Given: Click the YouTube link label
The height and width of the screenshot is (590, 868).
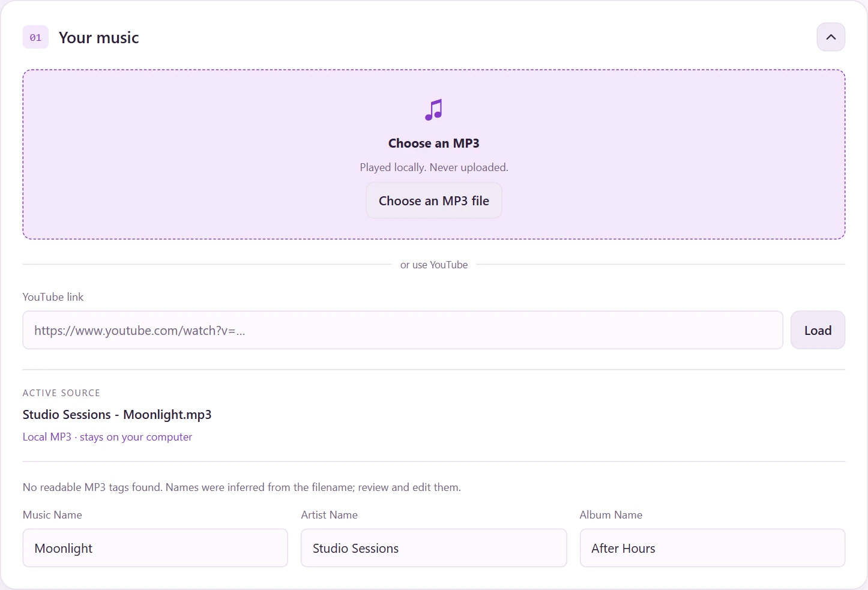Looking at the screenshot, I should pyautogui.click(x=53, y=297).
